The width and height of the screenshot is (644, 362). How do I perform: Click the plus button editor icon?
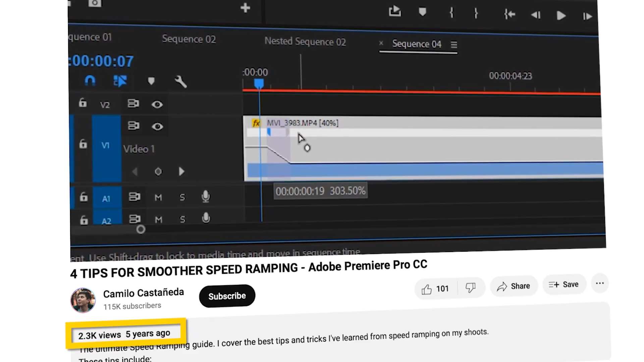[245, 8]
